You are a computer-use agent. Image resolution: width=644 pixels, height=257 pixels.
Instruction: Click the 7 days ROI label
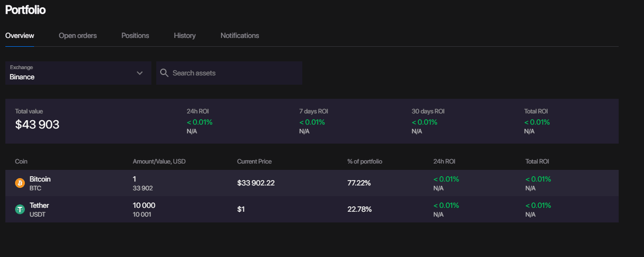(x=313, y=111)
